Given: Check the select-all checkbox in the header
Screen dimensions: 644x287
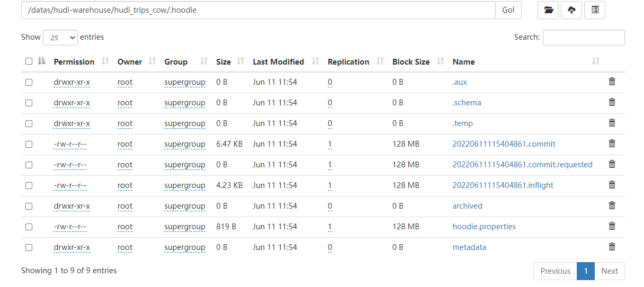Looking at the screenshot, I should 29,61.
